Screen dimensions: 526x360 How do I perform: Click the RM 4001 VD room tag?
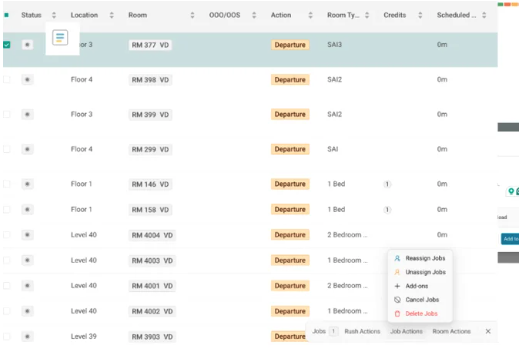click(x=152, y=286)
